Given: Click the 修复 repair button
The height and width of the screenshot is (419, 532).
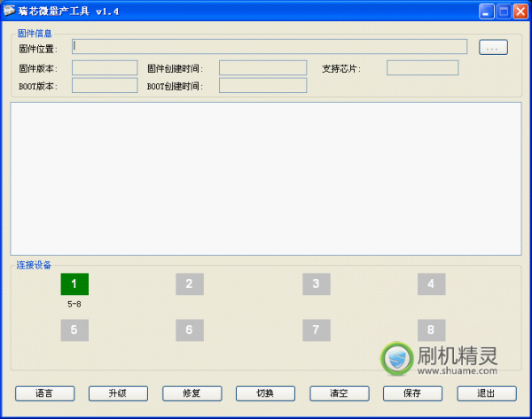Looking at the screenshot, I should click(x=192, y=393).
